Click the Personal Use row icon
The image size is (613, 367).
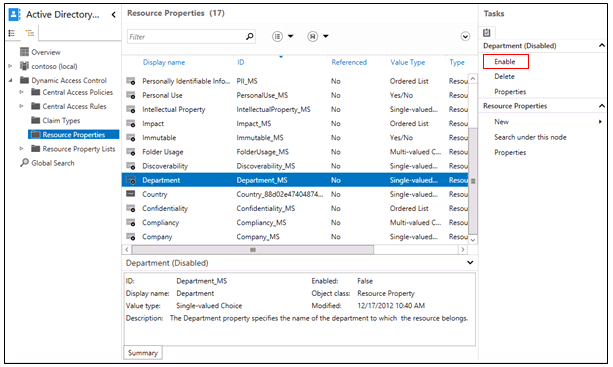(131, 95)
